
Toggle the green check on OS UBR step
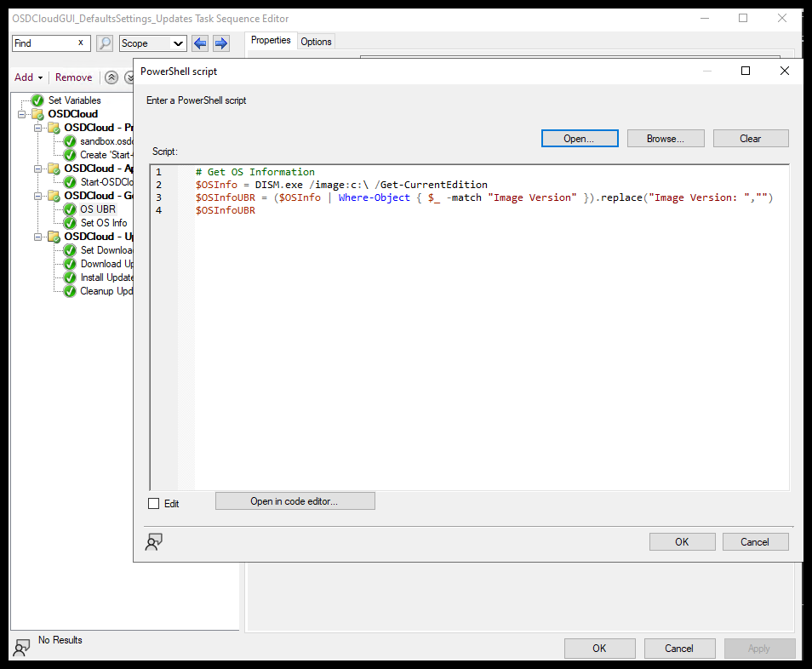coord(69,209)
